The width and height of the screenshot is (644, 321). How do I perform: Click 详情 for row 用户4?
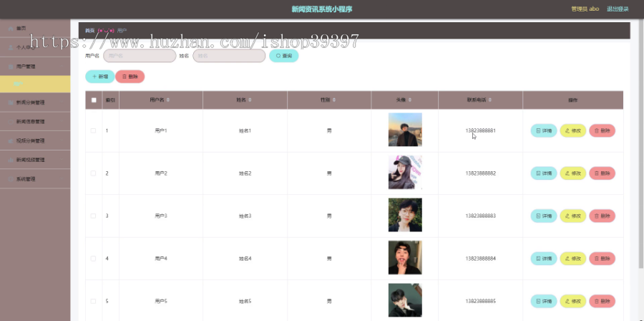click(x=544, y=259)
